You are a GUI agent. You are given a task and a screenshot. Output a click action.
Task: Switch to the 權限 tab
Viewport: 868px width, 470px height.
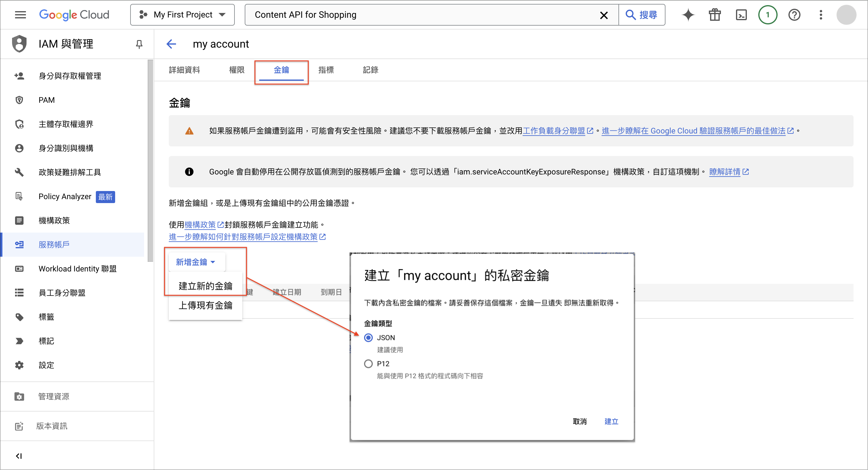tap(237, 70)
